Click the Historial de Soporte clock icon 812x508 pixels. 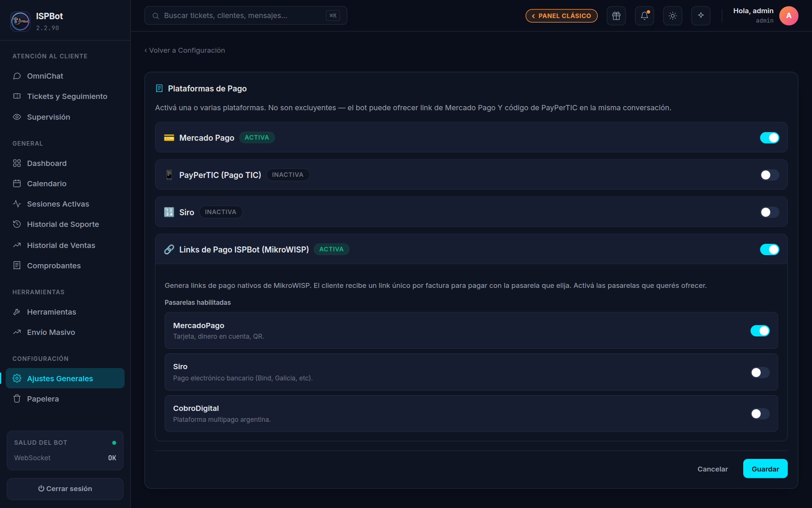[17, 224]
